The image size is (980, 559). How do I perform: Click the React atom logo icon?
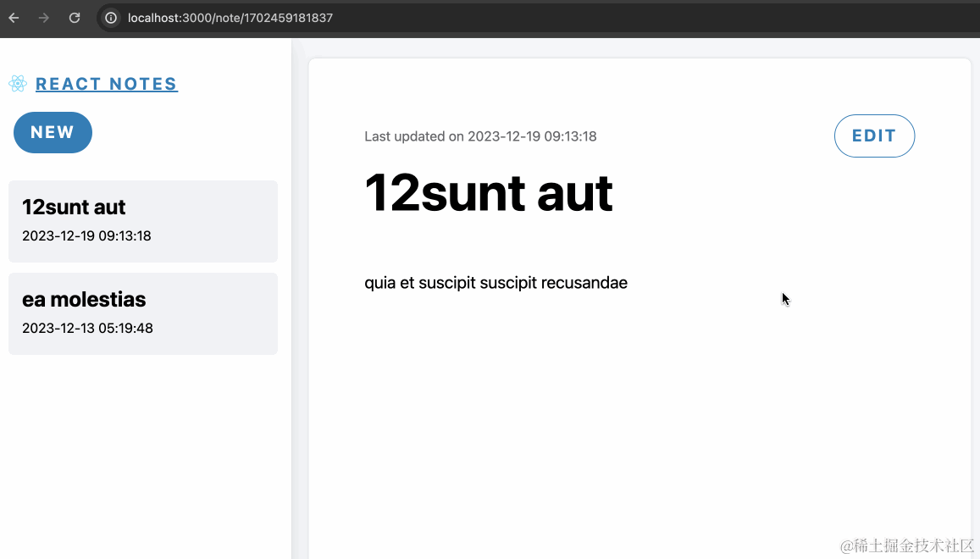coord(18,83)
